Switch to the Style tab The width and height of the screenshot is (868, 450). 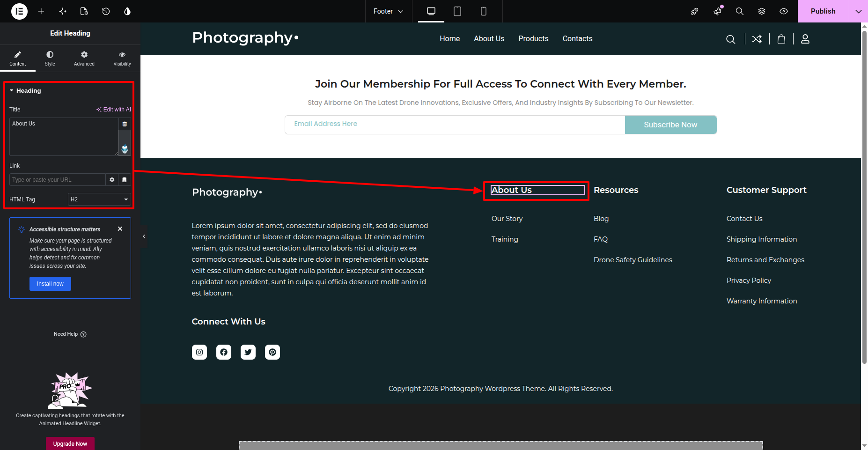pyautogui.click(x=50, y=59)
